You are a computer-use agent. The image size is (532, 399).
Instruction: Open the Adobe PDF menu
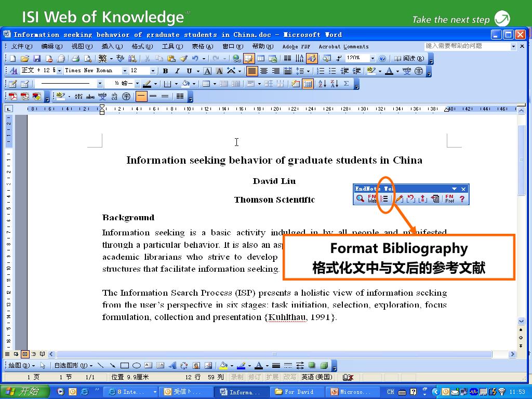pyautogui.click(x=297, y=46)
